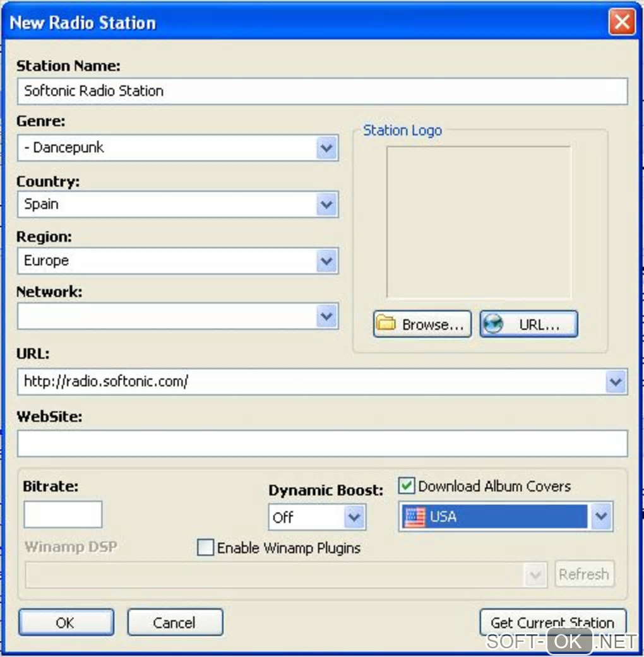The image size is (644, 657).
Task: Click the OK button
Action: click(x=66, y=622)
